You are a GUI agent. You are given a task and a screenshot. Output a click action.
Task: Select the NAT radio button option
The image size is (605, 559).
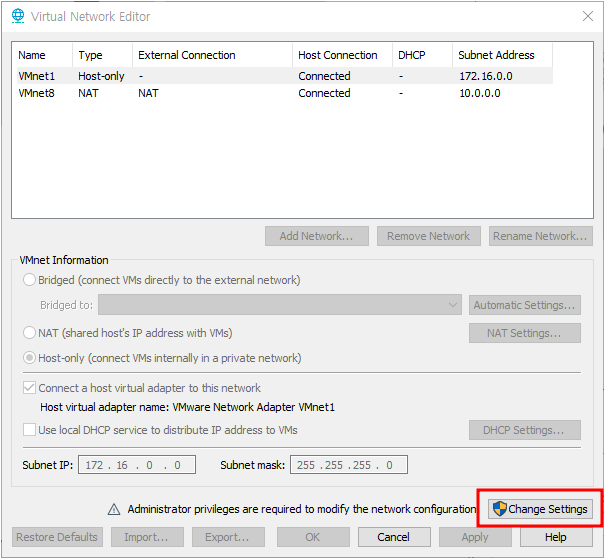coord(29,333)
